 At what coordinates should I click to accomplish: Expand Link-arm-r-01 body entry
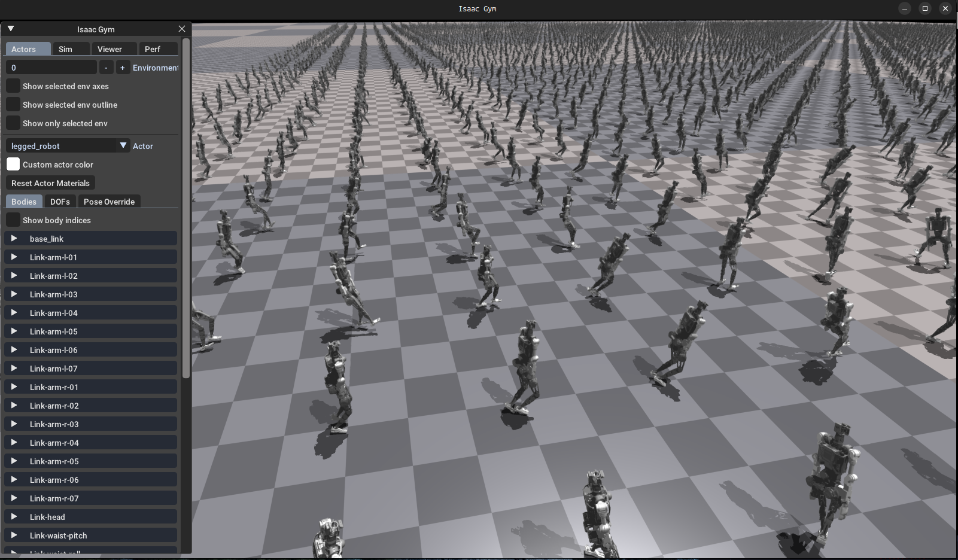(x=91, y=387)
